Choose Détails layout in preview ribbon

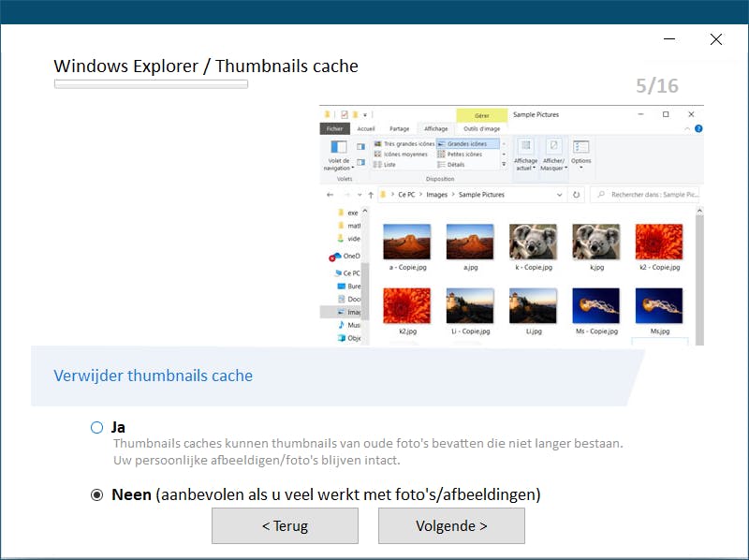point(451,165)
